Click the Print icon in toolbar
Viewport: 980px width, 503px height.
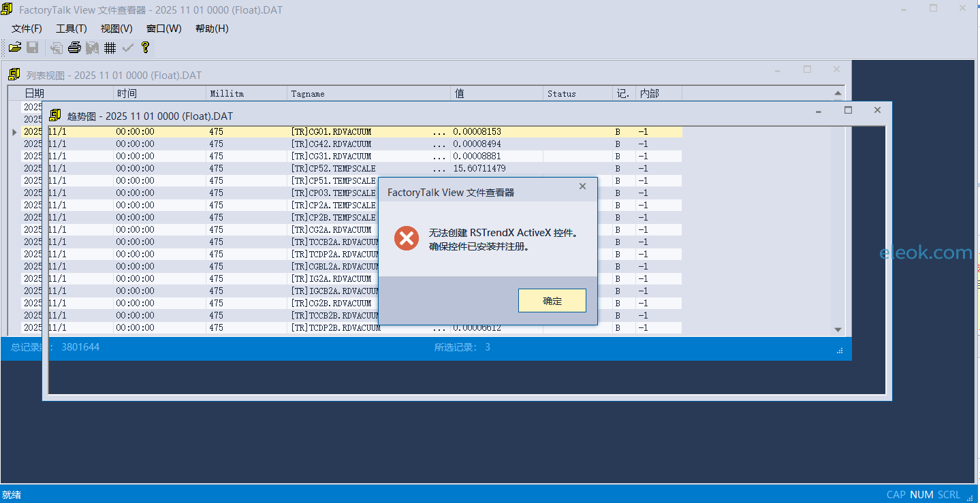pos(74,48)
